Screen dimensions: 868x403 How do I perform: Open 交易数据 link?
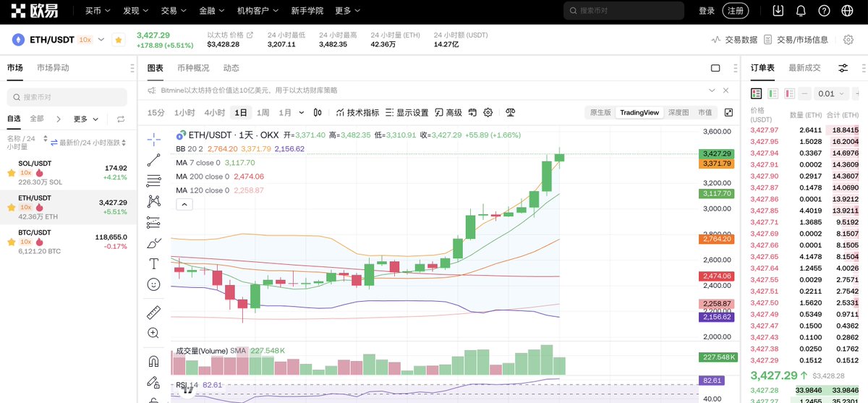click(x=734, y=40)
